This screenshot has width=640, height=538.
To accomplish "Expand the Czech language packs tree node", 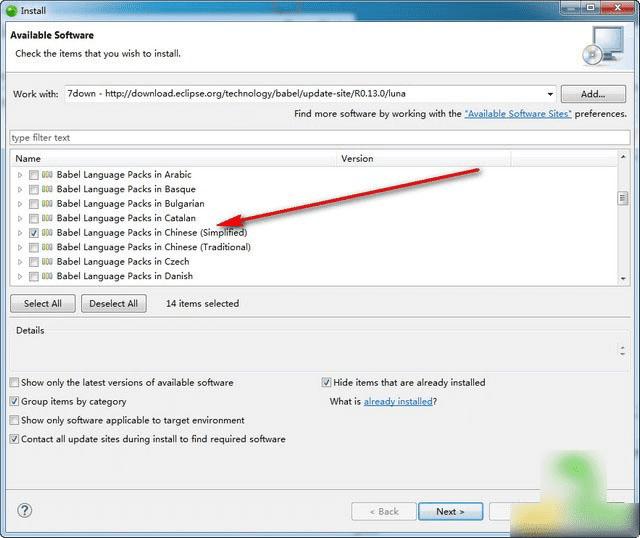I will tap(20, 262).
